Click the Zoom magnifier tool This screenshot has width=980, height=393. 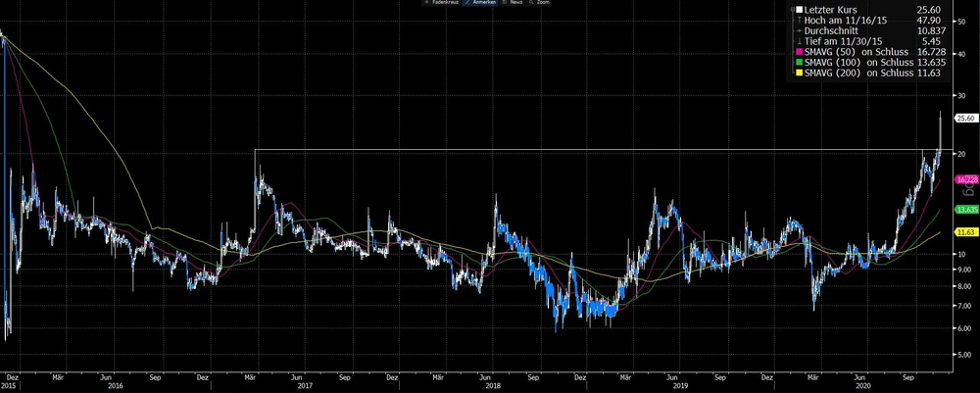pos(539,3)
